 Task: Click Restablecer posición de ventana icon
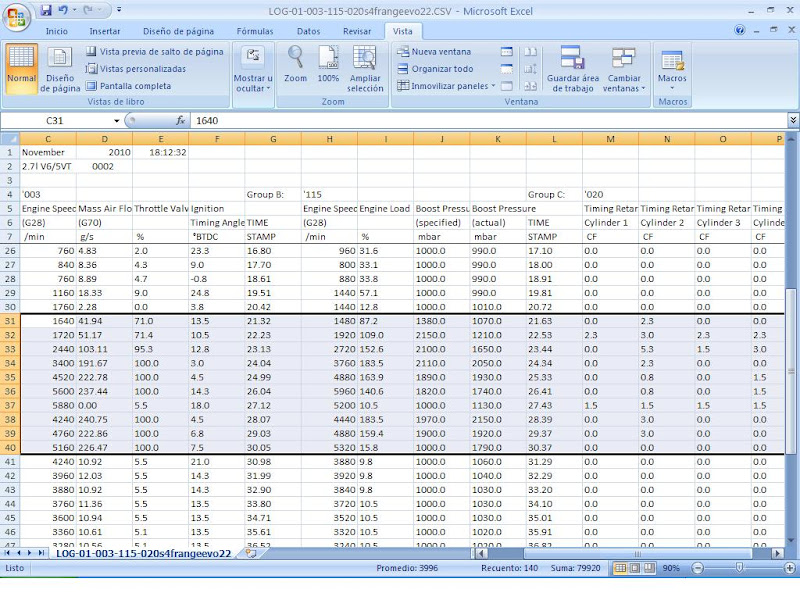(531, 86)
